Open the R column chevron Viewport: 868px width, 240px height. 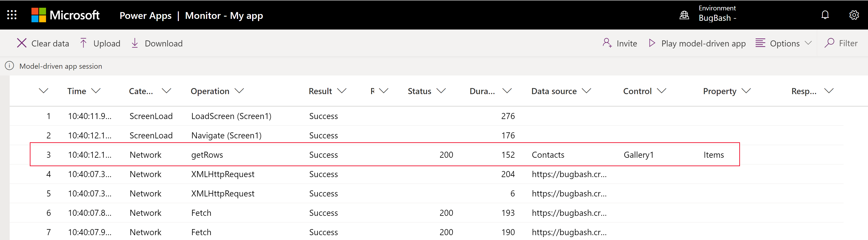(384, 91)
